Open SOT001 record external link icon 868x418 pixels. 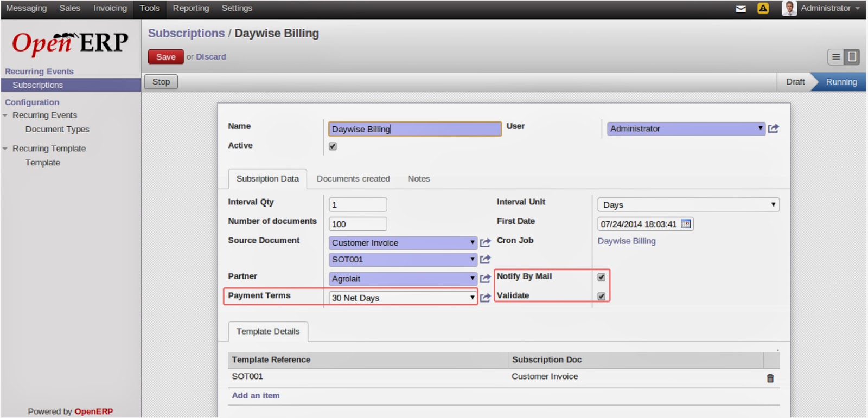click(485, 259)
